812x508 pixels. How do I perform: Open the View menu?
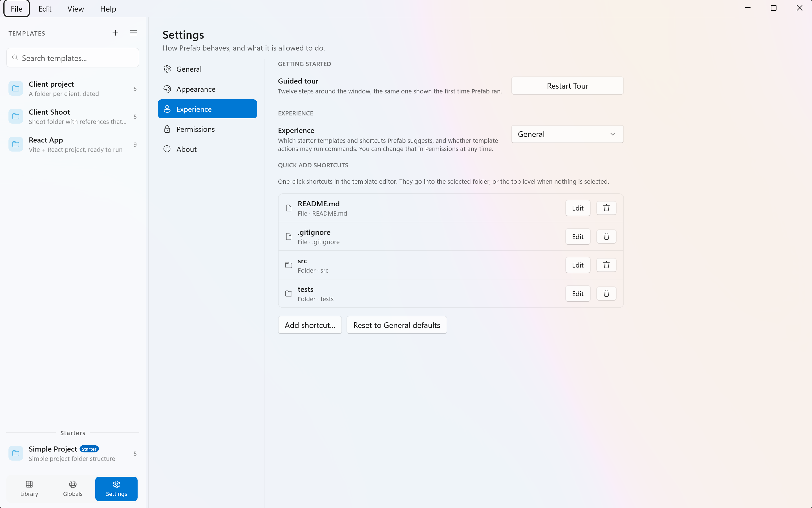(76, 9)
